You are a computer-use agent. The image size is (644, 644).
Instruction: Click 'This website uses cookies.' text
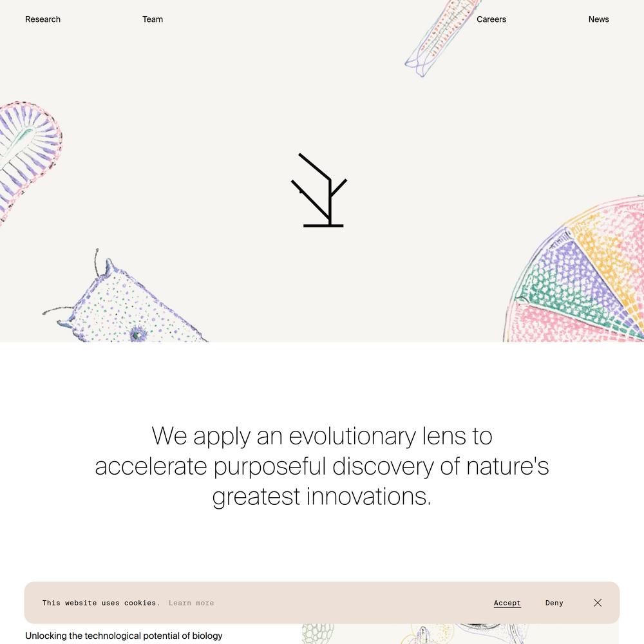coord(101,603)
